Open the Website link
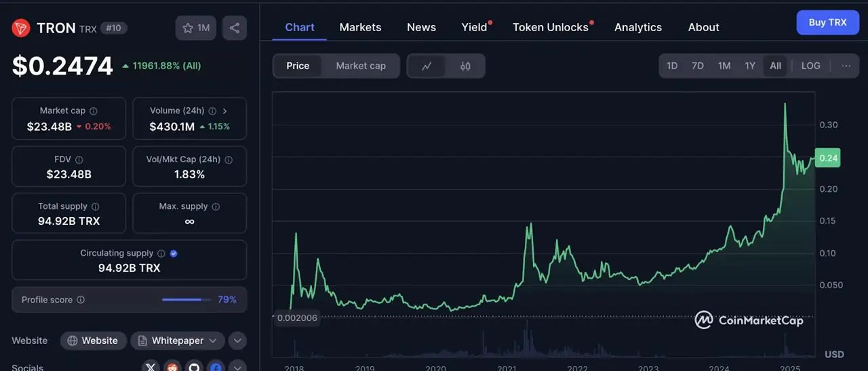This screenshot has width=868, height=371. tap(93, 340)
